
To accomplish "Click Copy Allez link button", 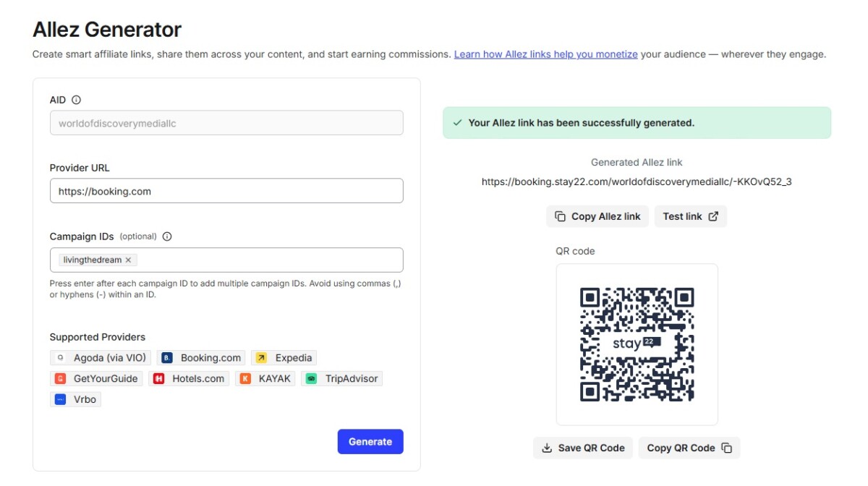I will click(597, 216).
